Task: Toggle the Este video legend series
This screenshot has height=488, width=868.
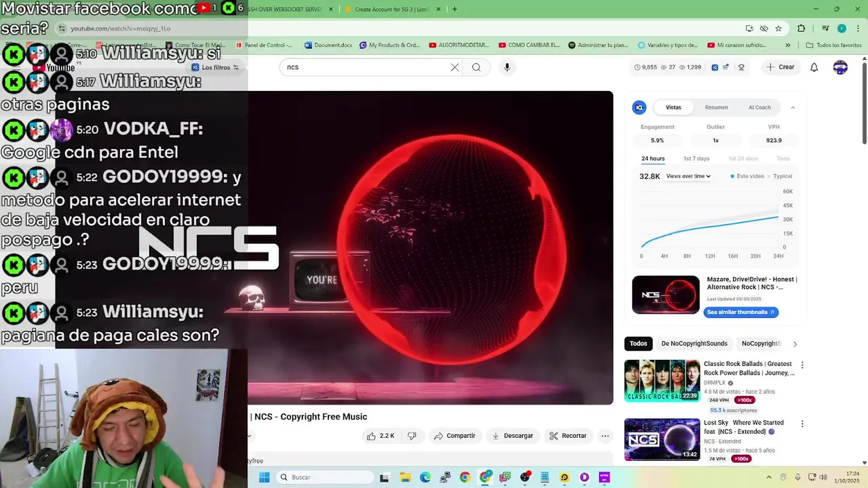Action: (x=747, y=176)
